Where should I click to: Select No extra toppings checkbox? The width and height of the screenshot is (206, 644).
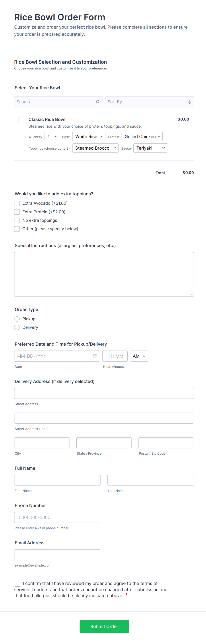point(17,220)
